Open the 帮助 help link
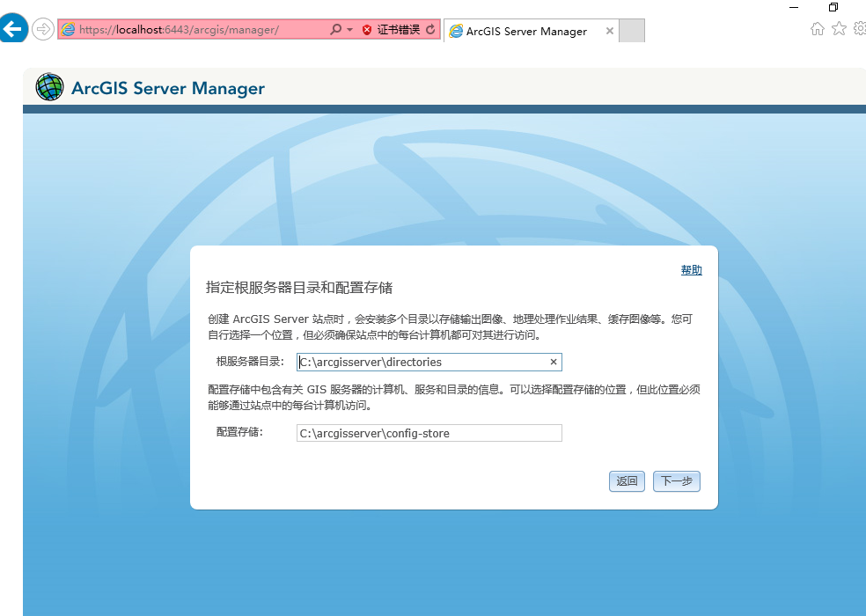Image resolution: width=866 pixels, height=616 pixels. (x=692, y=269)
